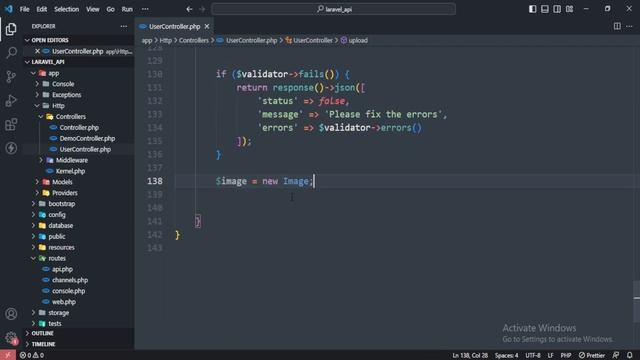Open errors and warnings count in status bar
The height and width of the screenshot is (360, 640).
(x=31, y=355)
